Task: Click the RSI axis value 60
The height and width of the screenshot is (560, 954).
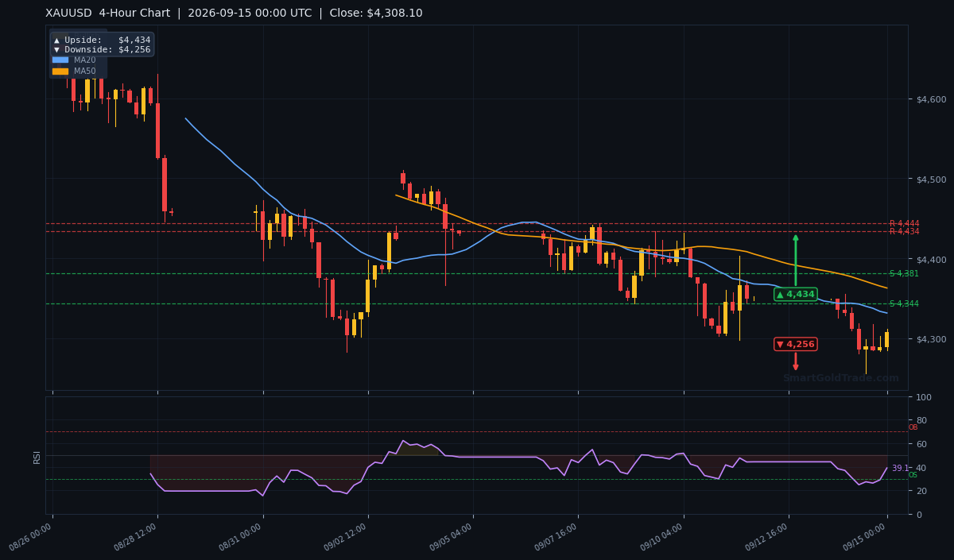Action: (921, 444)
